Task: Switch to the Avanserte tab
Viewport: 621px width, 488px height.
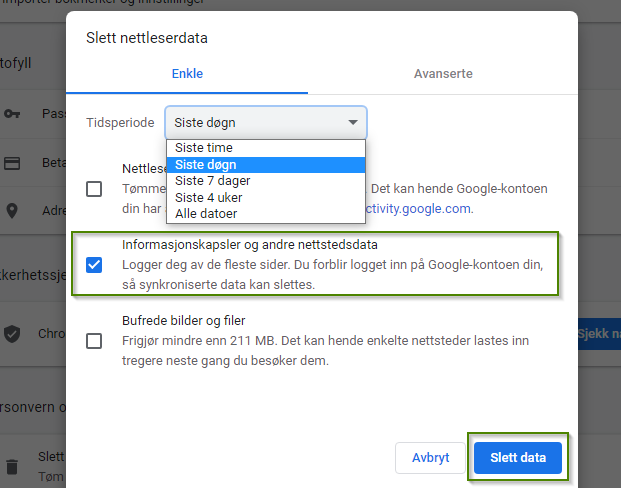Action: [x=443, y=74]
